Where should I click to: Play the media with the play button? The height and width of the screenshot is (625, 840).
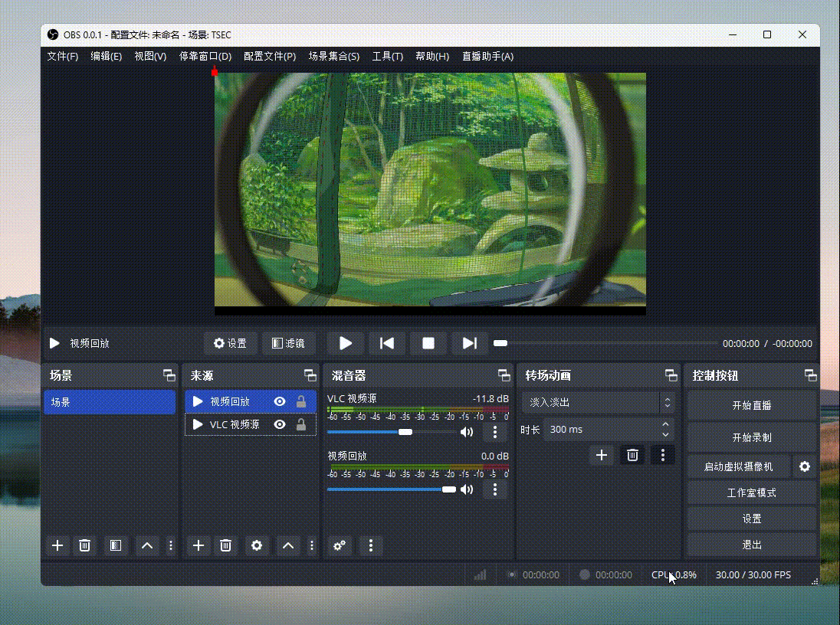(x=346, y=343)
